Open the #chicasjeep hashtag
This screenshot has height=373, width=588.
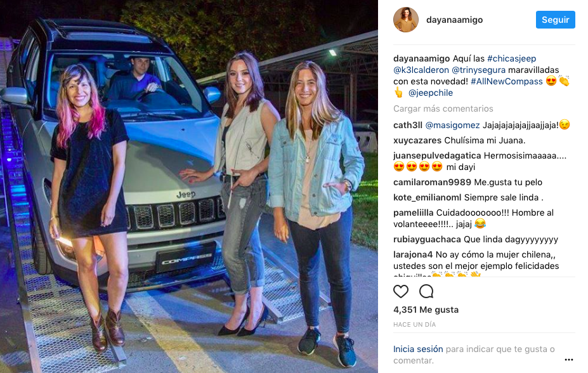point(511,58)
